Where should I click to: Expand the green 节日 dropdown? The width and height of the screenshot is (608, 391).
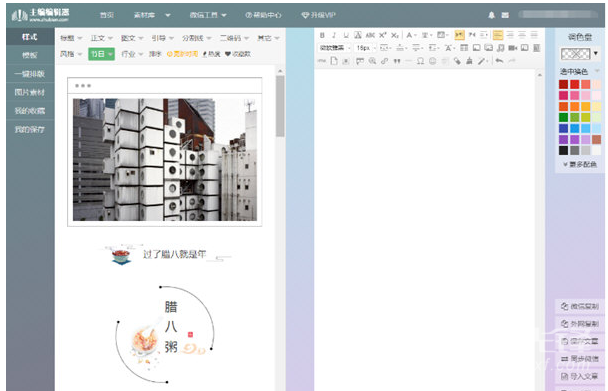[x=101, y=54]
